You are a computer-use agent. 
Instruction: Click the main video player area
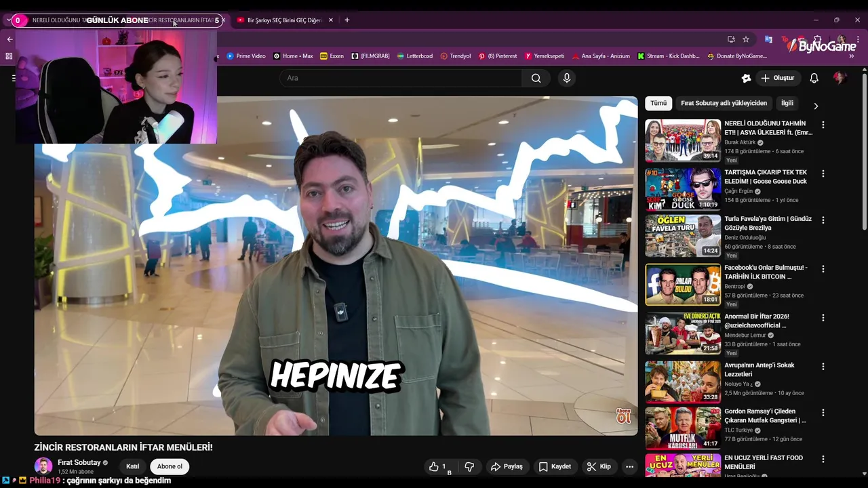coord(336,266)
